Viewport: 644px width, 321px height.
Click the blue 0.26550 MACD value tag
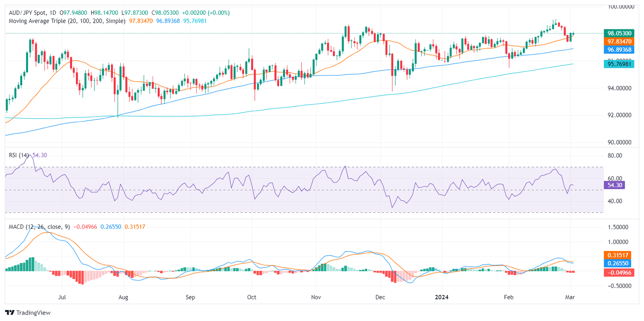coord(618,264)
